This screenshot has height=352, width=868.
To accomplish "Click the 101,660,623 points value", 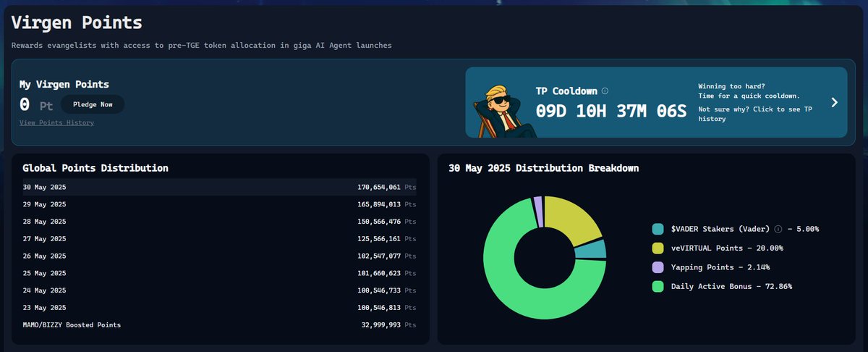I will click(x=379, y=273).
